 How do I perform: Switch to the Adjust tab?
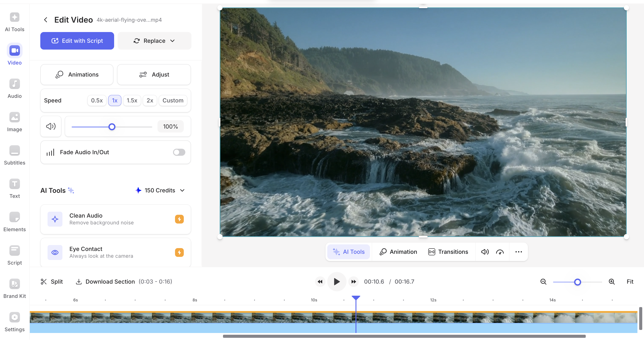[x=154, y=74]
